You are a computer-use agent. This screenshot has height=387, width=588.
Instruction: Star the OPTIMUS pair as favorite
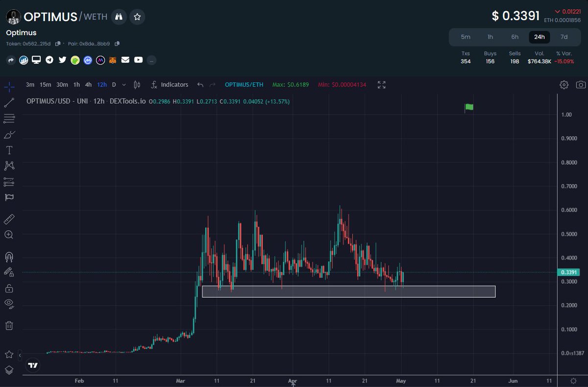click(137, 16)
